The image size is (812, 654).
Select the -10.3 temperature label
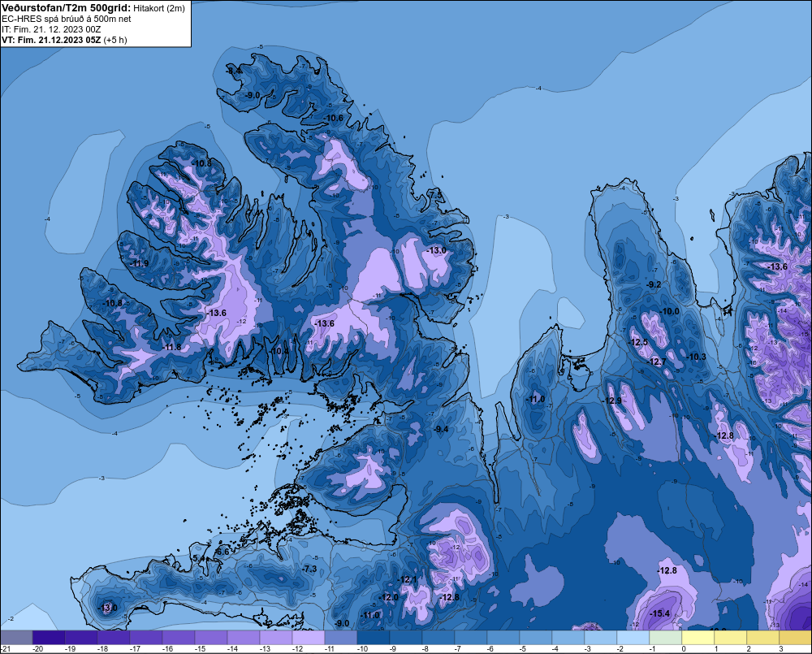point(697,357)
